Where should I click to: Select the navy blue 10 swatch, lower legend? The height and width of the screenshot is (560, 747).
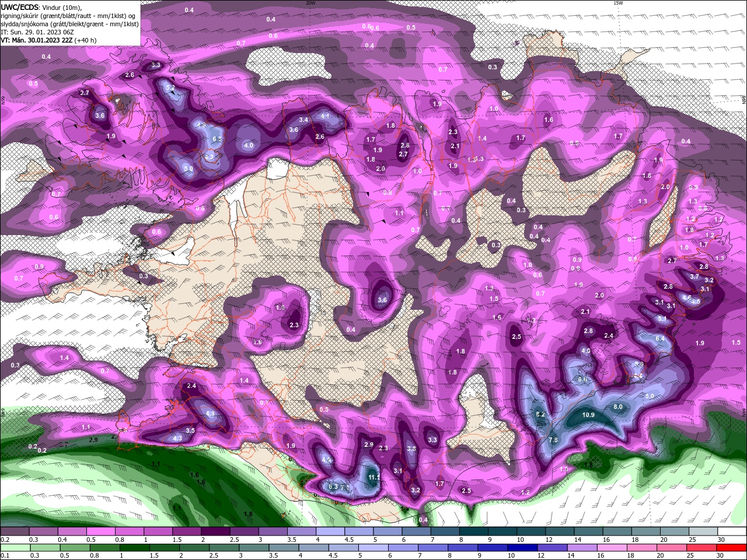click(x=522, y=547)
